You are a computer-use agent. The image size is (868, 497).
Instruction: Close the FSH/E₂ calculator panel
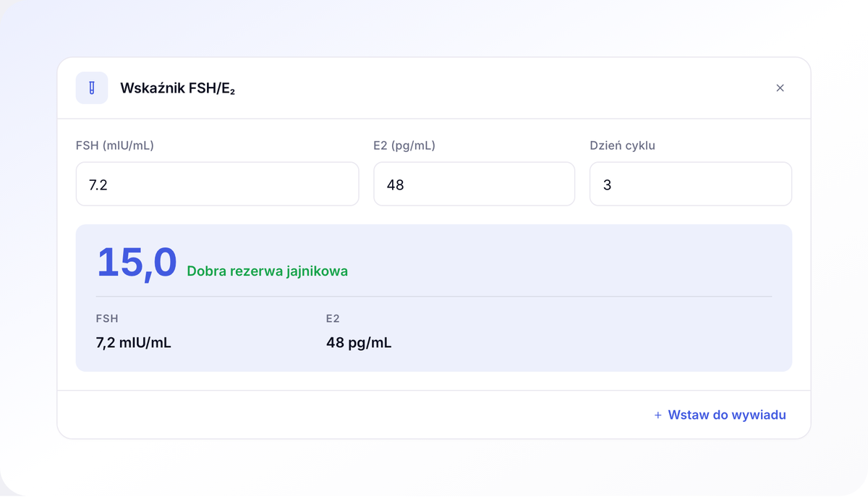click(780, 88)
